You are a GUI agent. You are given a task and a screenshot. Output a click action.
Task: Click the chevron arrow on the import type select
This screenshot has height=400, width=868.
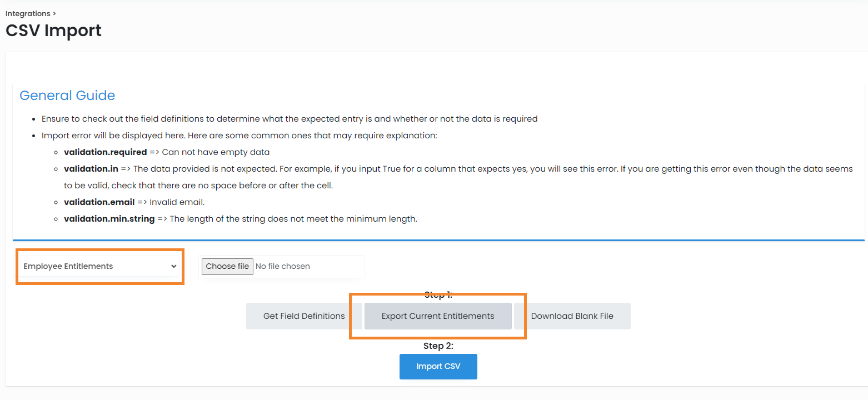click(173, 267)
